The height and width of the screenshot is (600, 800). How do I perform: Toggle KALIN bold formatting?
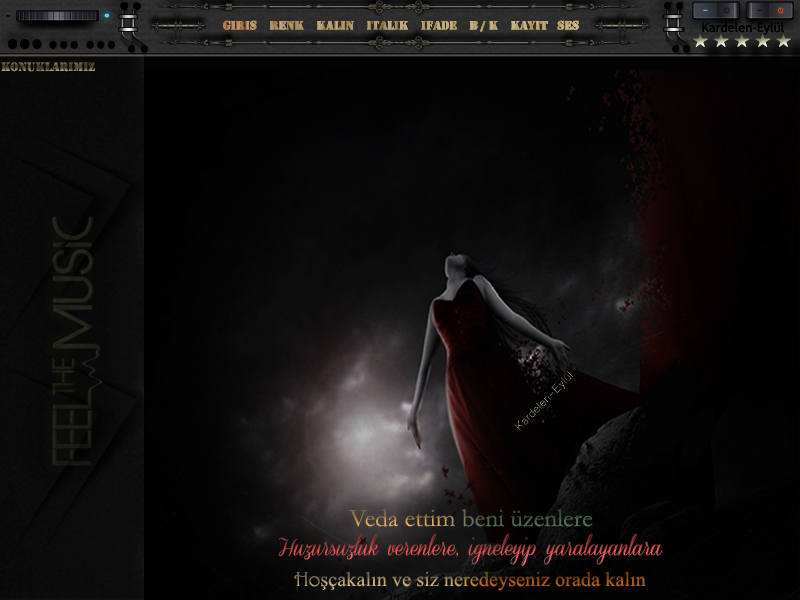[335, 25]
